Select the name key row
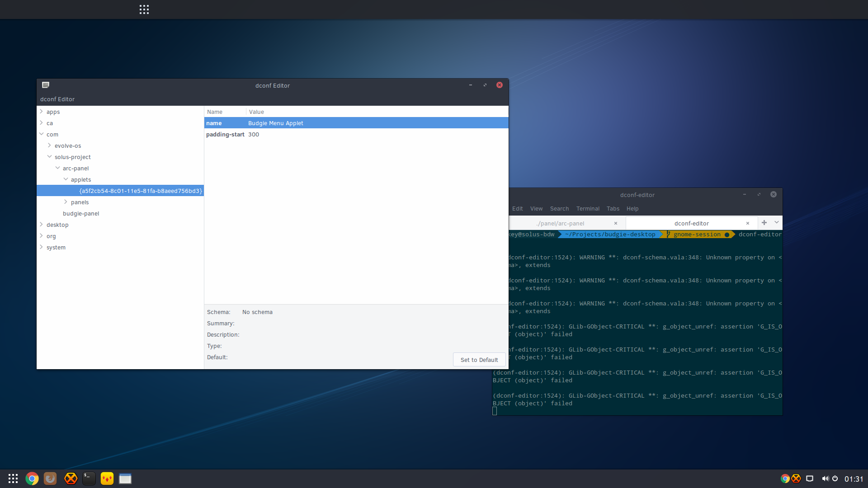The width and height of the screenshot is (868, 488). 356,123
